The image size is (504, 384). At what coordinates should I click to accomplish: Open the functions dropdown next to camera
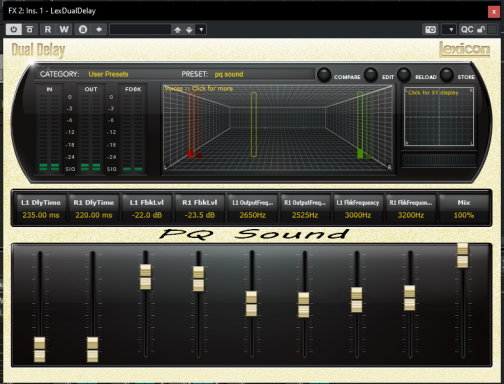(449, 29)
